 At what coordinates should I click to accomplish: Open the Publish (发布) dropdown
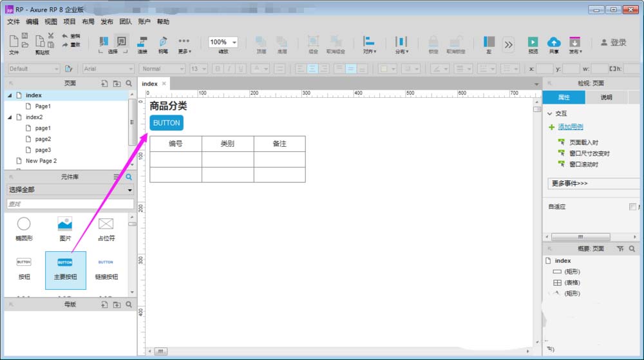pos(574,44)
